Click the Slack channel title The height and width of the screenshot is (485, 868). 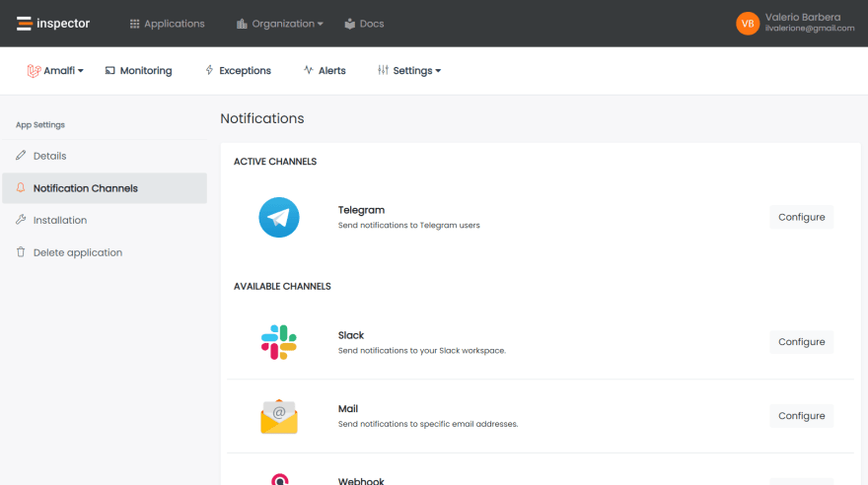[x=351, y=335]
